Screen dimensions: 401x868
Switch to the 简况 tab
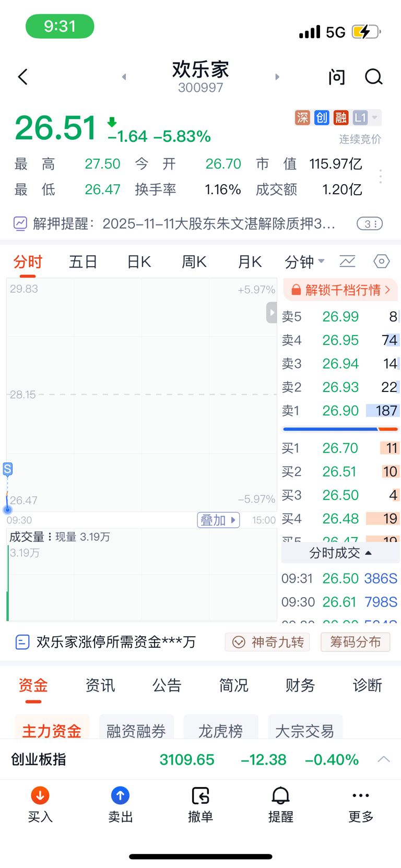pos(234,685)
